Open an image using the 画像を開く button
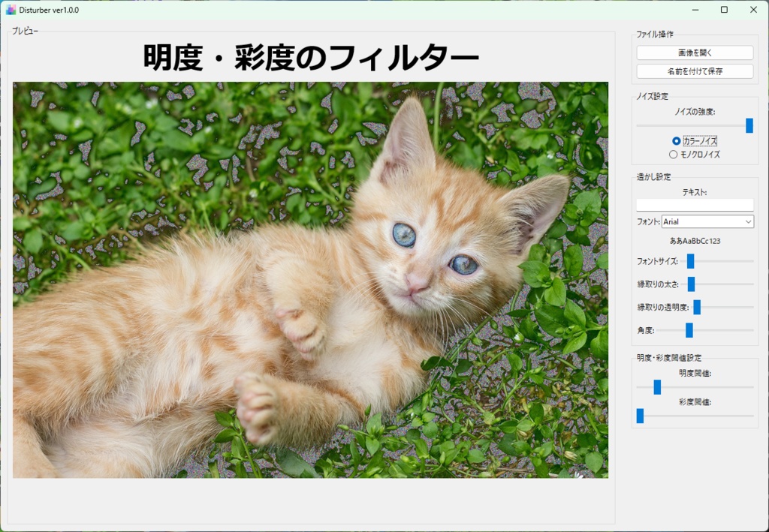Viewport: 769px width, 532px height. (695, 52)
